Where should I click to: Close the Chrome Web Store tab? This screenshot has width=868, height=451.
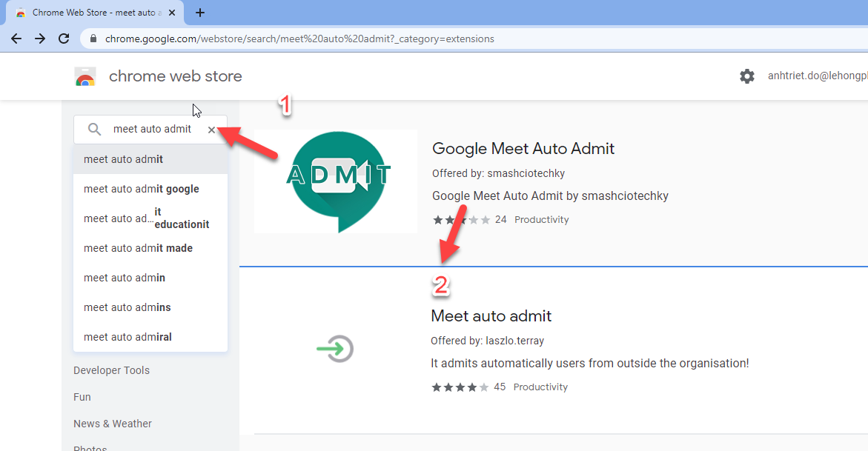172,12
